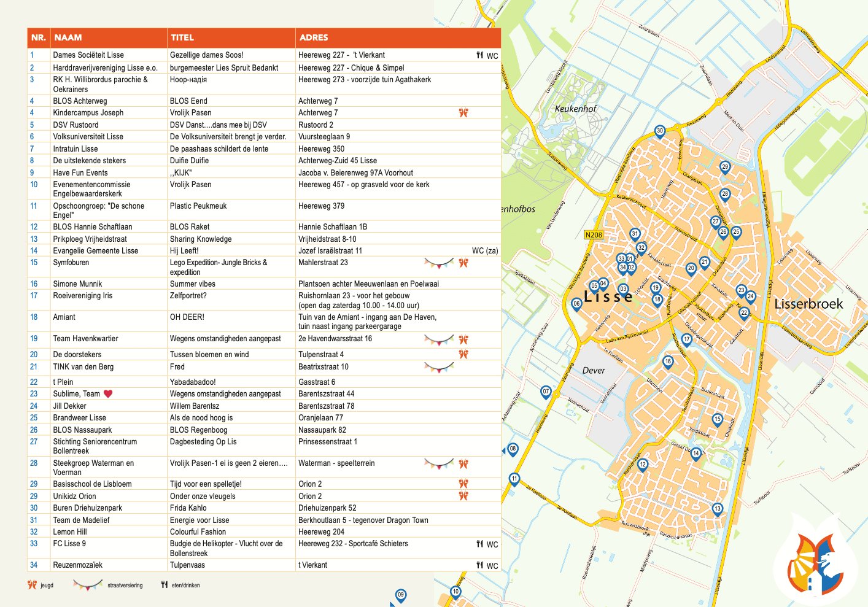
Task: Click 'Frida Kahlo' title cell
Action: point(188,508)
